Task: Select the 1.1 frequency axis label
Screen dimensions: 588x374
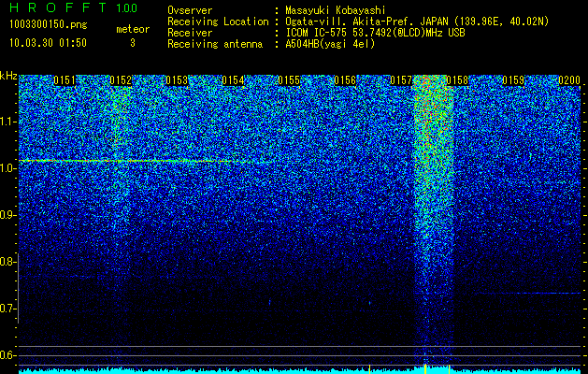Action: click(x=7, y=122)
